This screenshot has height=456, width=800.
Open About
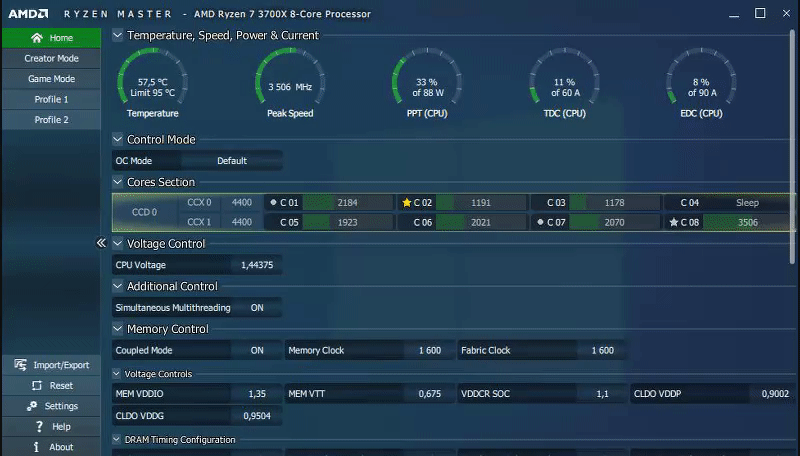52,447
